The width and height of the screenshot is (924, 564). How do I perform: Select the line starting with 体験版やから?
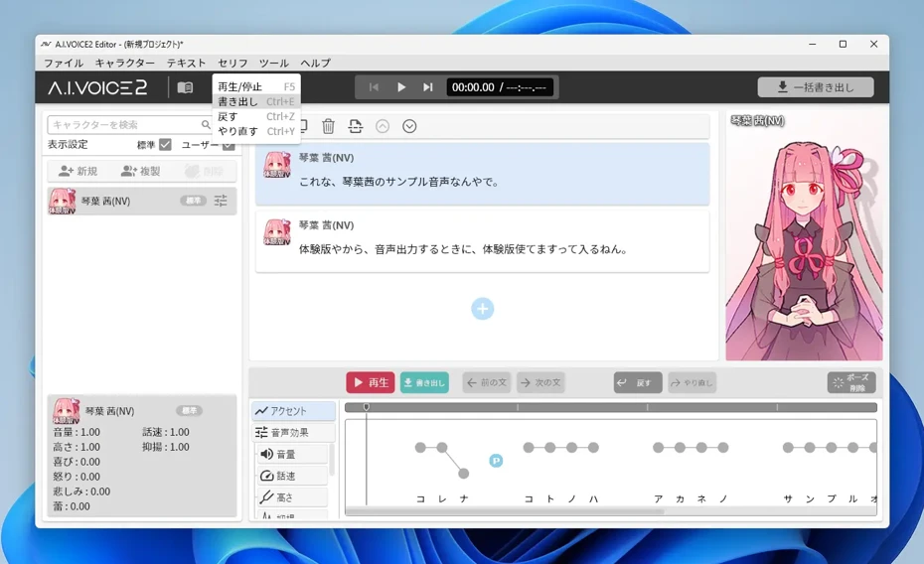point(482,241)
